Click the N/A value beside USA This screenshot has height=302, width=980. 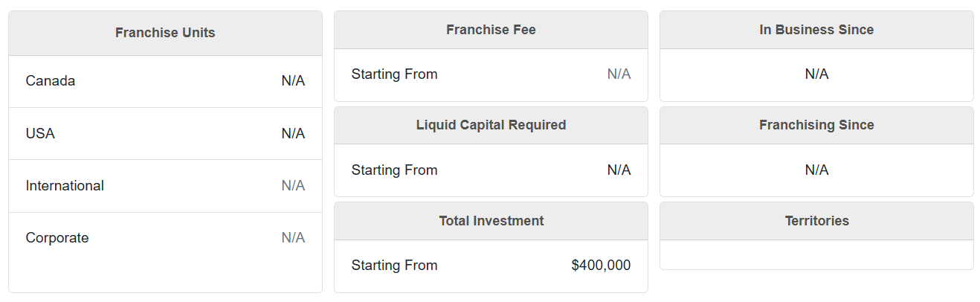click(x=293, y=134)
